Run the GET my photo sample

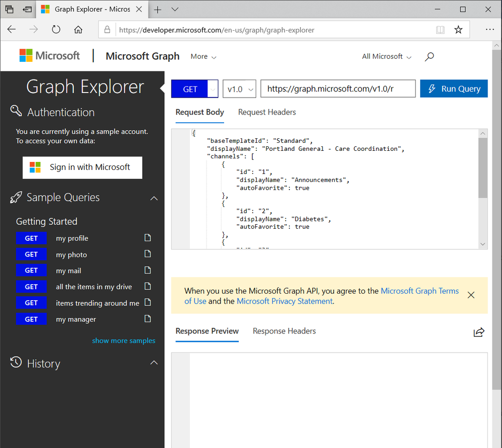click(x=31, y=254)
